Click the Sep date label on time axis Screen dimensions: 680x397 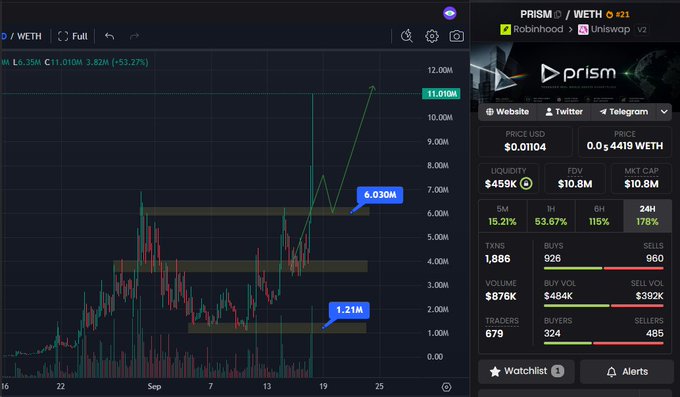pyautogui.click(x=154, y=386)
